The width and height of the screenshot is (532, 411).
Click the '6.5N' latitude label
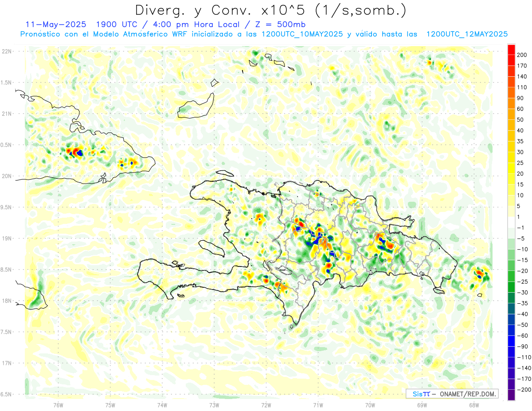point(6,394)
